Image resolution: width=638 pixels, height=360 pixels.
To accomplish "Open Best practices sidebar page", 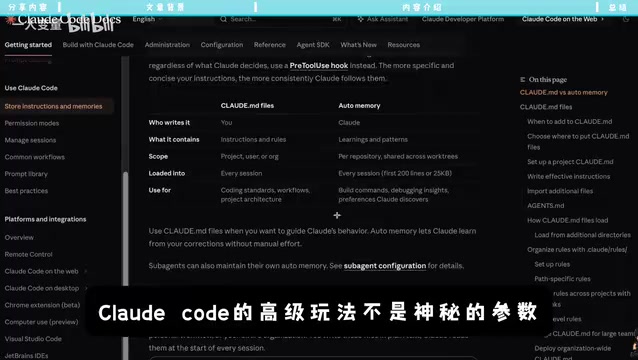I will 26,191.
